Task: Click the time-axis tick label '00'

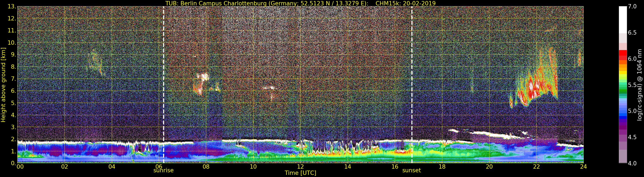Action: [x=20, y=166]
